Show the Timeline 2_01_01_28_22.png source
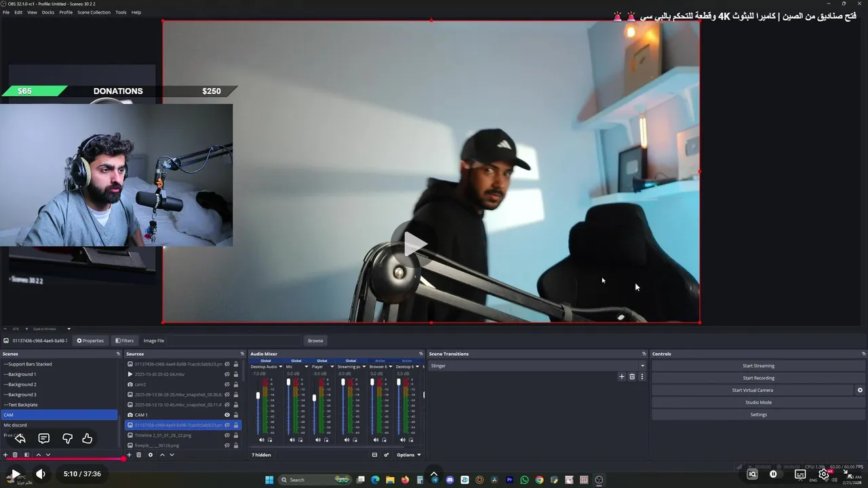 227,435
